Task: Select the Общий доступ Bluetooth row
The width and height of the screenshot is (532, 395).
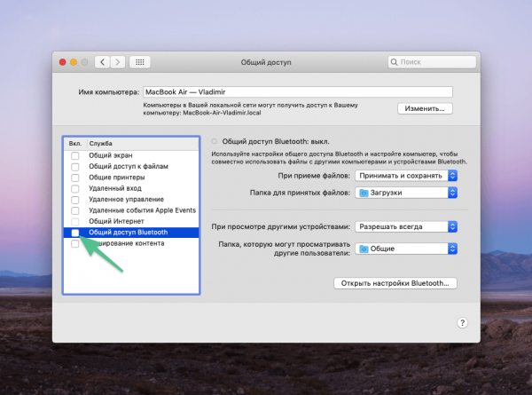Action: pyautogui.click(x=131, y=233)
